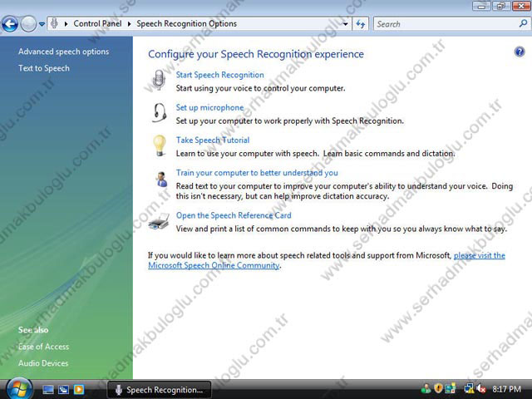Click the back arrow navigation button
The height and width of the screenshot is (399, 532).
11,24
